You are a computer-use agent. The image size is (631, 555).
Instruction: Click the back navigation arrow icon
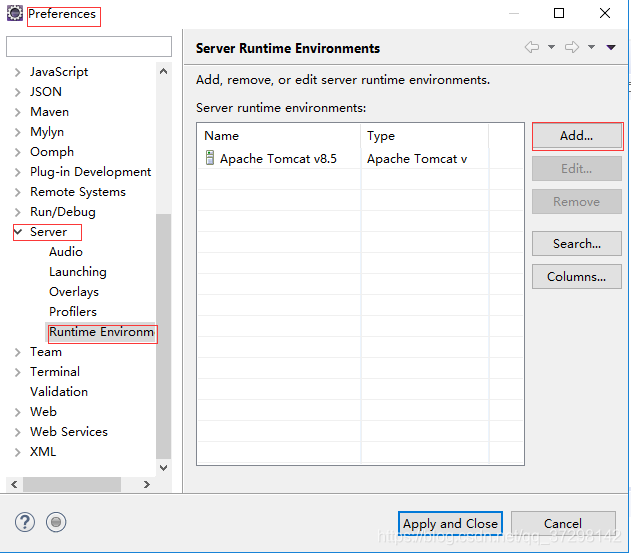532,47
